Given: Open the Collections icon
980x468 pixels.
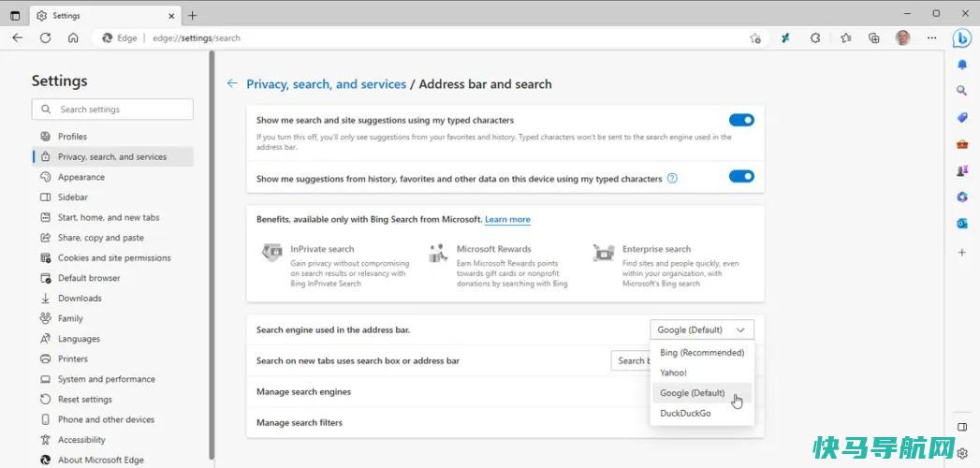Looking at the screenshot, I should 874,38.
